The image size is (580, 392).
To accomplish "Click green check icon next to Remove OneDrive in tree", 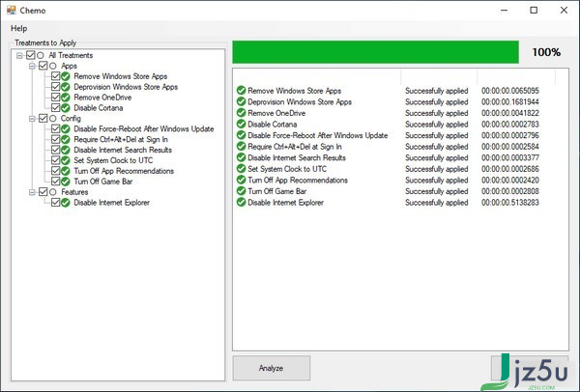I will [66, 98].
